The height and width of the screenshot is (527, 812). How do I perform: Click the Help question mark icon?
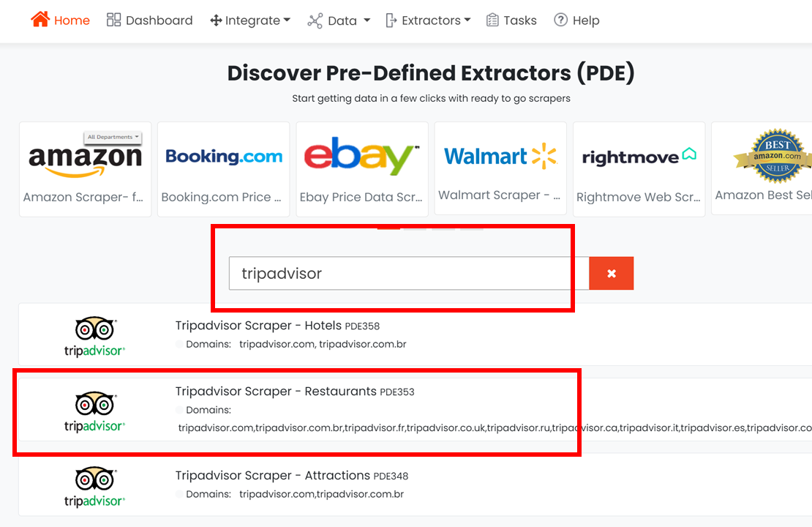pyautogui.click(x=560, y=20)
